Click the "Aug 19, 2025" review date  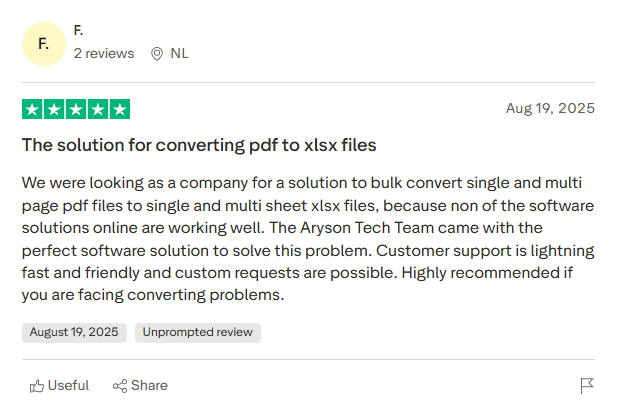tap(550, 108)
